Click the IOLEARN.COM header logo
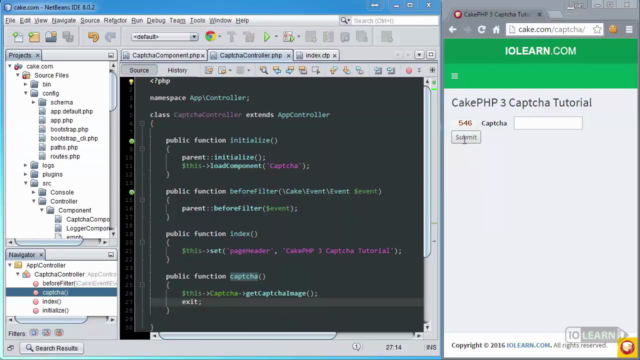The image size is (640, 360). pos(540,51)
